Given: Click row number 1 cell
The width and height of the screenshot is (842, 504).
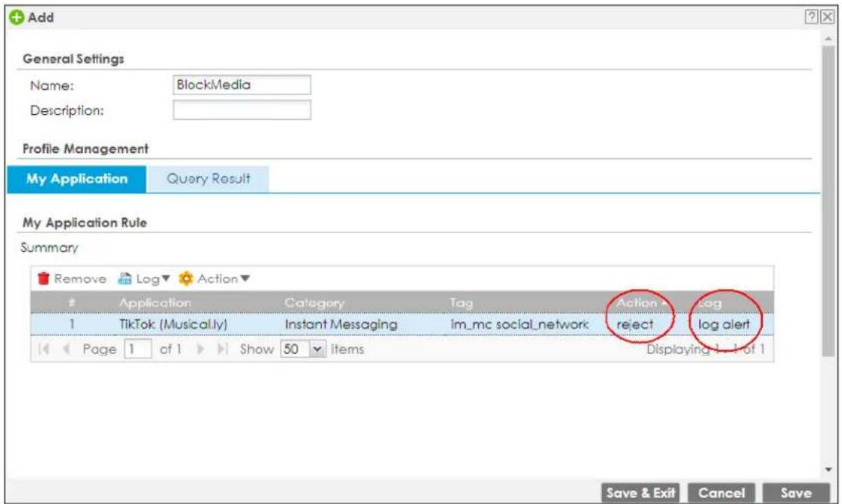Looking at the screenshot, I should (x=72, y=324).
